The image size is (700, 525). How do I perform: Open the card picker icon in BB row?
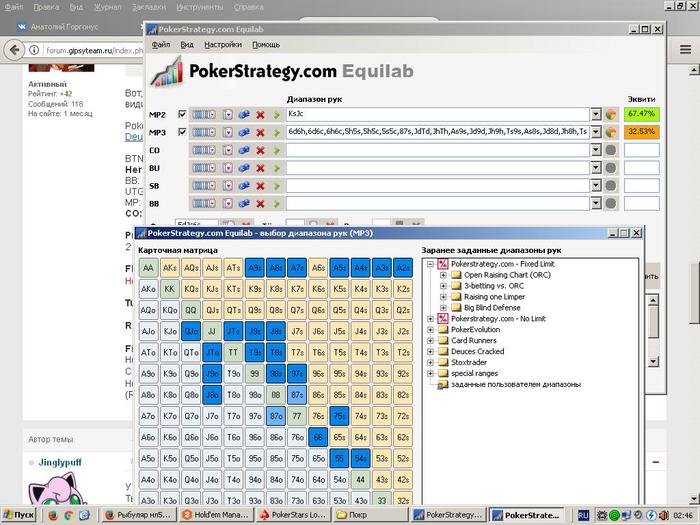pos(228,204)
